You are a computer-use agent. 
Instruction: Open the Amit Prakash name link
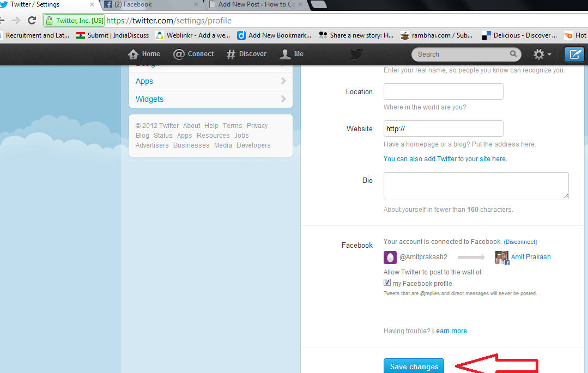[x=531, y=257]
